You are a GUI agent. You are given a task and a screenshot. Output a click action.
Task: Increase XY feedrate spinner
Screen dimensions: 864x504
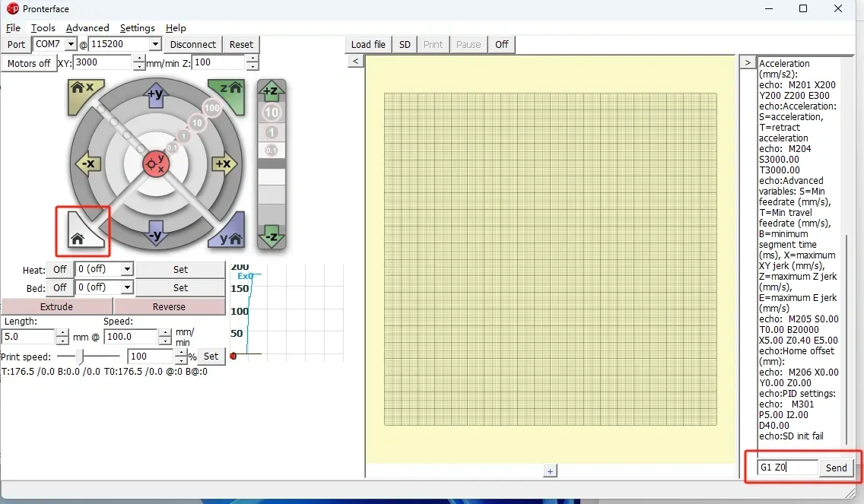139,59
